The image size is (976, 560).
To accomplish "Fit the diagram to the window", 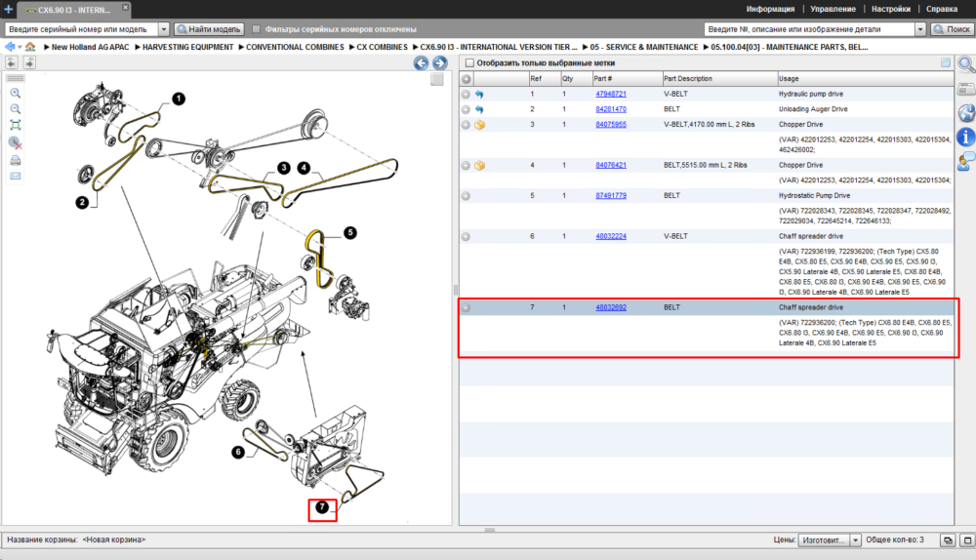I will [x=16, y=125].
